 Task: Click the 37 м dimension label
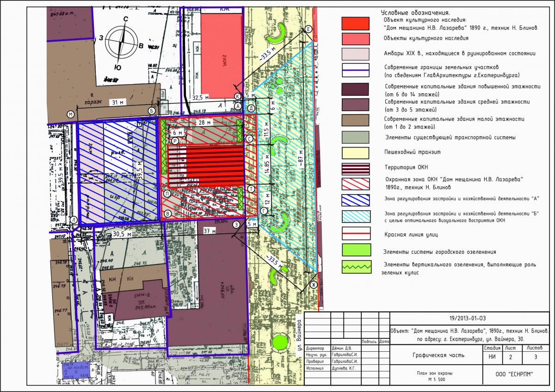tap(207, 231)
